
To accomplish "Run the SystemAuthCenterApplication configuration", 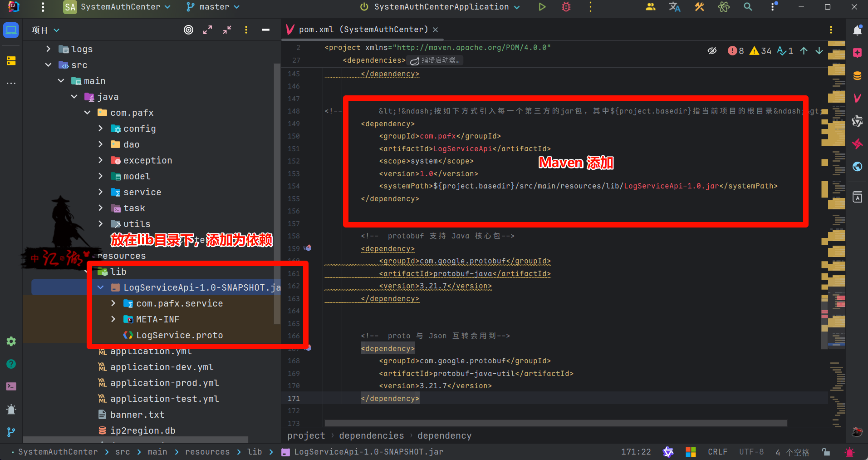I will pos(542,7).
